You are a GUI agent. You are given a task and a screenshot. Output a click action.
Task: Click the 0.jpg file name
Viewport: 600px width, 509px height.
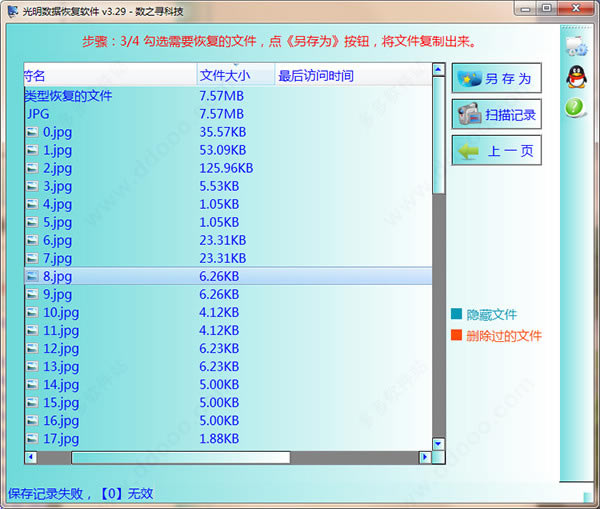[x=57, y=132]
